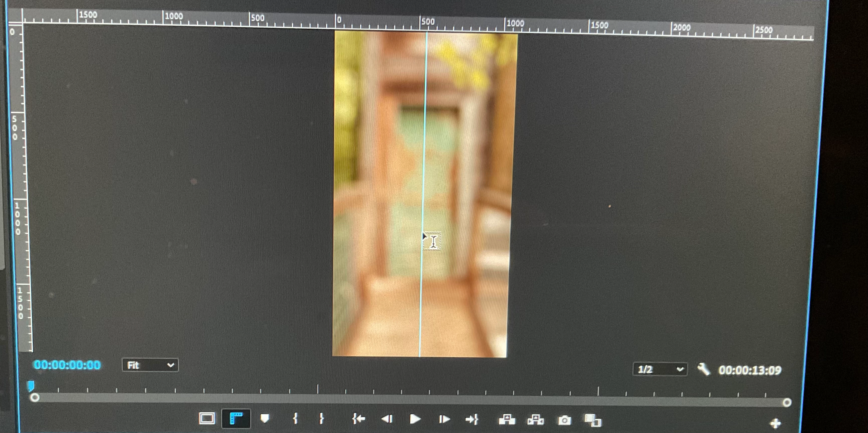Click the Lift button
This screenshot has height=433, width=868.
pos(507,419)
